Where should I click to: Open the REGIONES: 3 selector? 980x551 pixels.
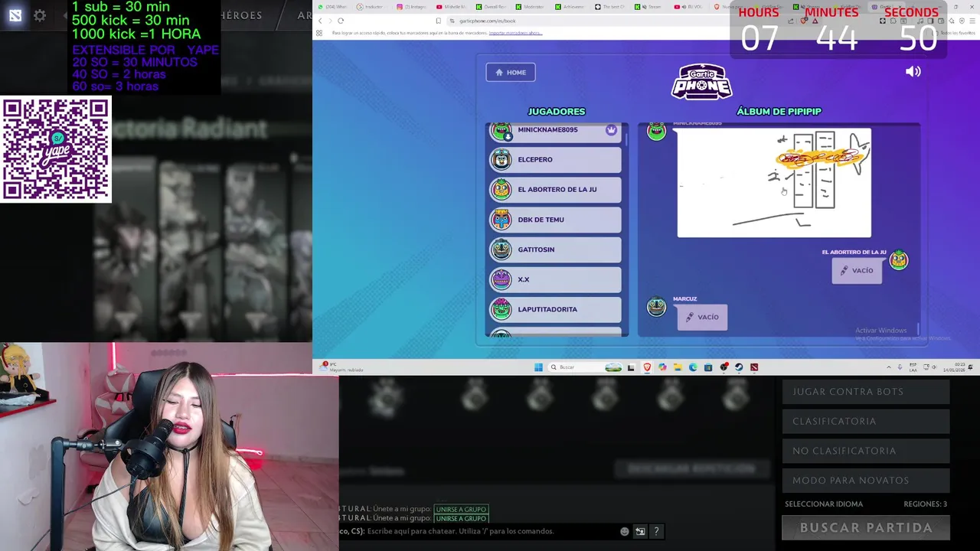point(925,504)
